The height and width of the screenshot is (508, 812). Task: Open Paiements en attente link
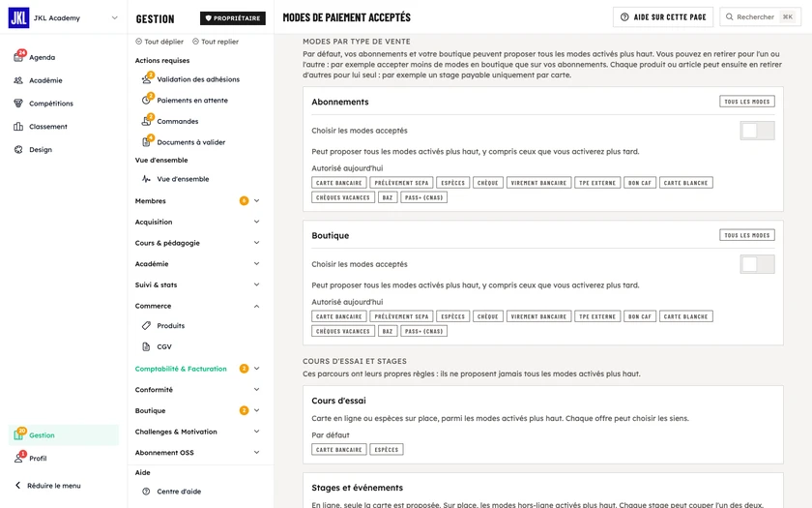(x=192, y=101)
